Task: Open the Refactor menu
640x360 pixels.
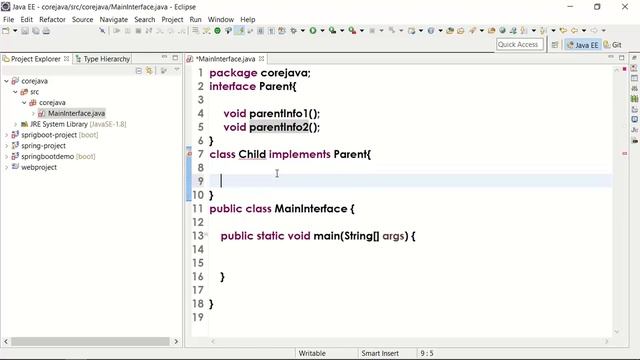Action: pos(52,19)
